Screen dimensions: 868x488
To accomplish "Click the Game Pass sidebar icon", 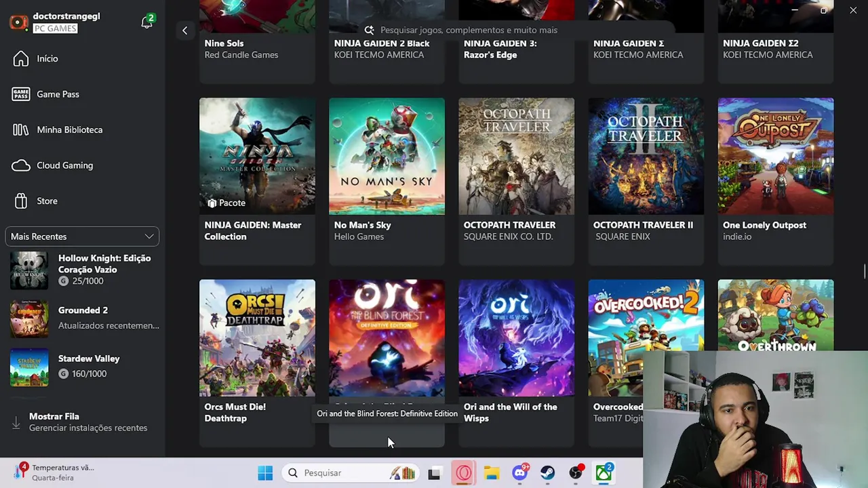I will tap(21, 94).
